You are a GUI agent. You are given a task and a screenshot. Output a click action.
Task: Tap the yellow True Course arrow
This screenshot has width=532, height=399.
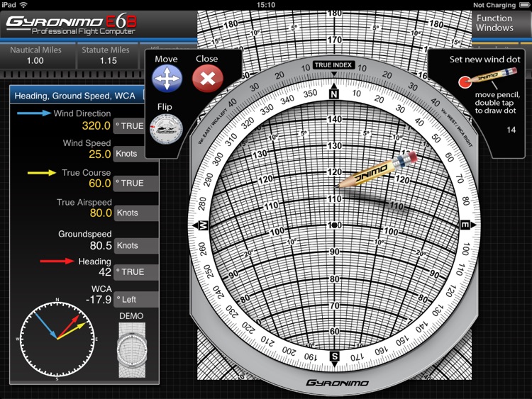(42, 173)
